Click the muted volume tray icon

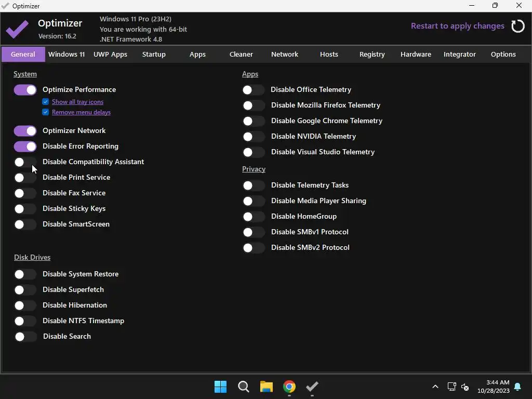click(x=465, y=387)
